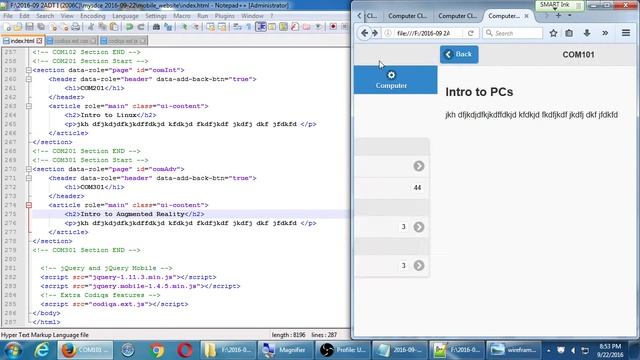The width and height of the screenshot is (640, 360).
Task: Click the Zoom In icon in Notepad++
Action: pyautogui.click(x=184, y=27)
